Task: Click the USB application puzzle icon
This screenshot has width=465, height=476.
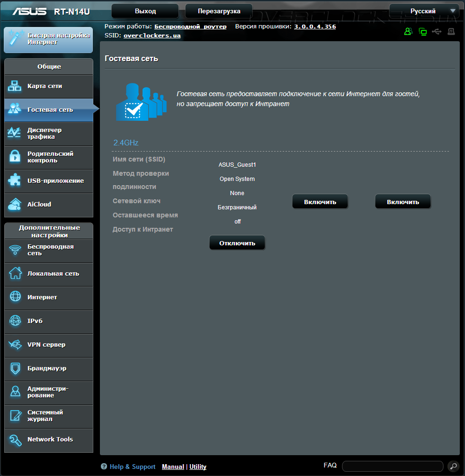Action: (x=15, y=180)
